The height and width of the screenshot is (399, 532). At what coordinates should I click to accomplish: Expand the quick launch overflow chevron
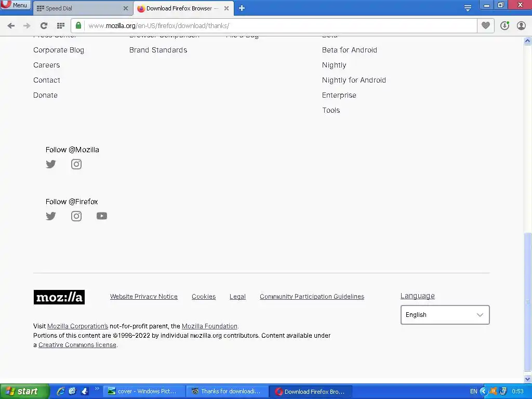click(x=97, y=389)
